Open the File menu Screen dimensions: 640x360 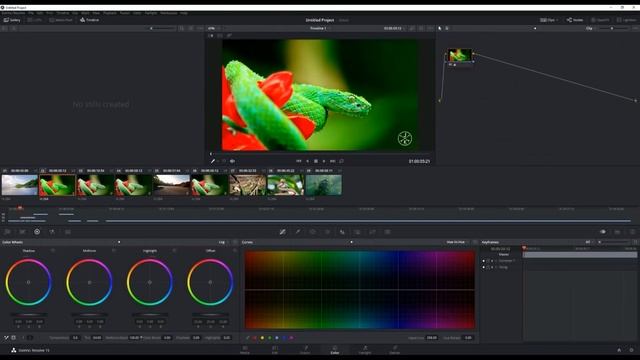coord(31,13)
